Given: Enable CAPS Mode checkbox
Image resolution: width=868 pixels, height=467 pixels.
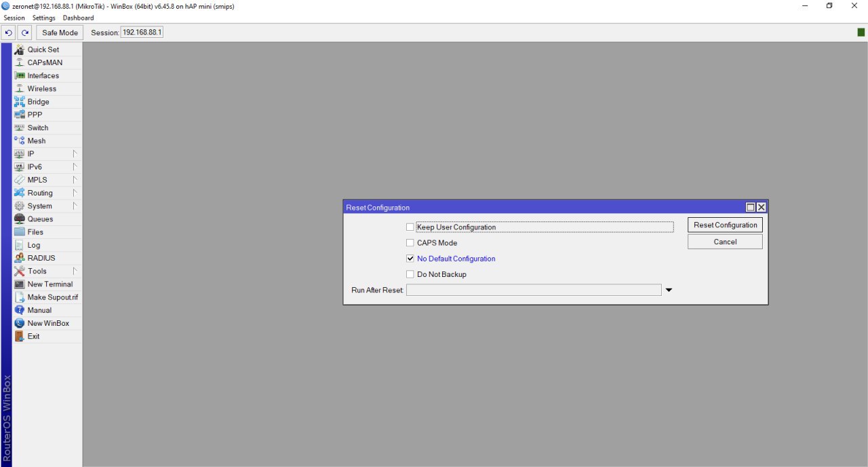Looking at the screenshot, I should pos(410,243).
